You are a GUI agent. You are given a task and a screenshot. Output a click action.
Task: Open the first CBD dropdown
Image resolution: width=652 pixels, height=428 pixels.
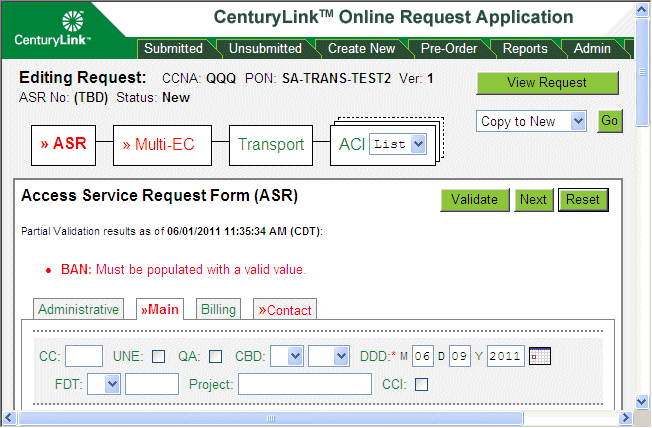click(286, 356)
